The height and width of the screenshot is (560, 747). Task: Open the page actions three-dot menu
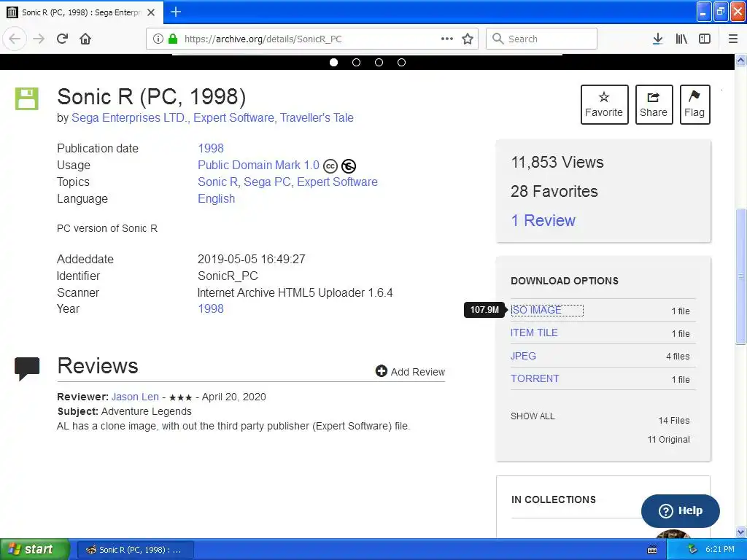click(447, 39)
